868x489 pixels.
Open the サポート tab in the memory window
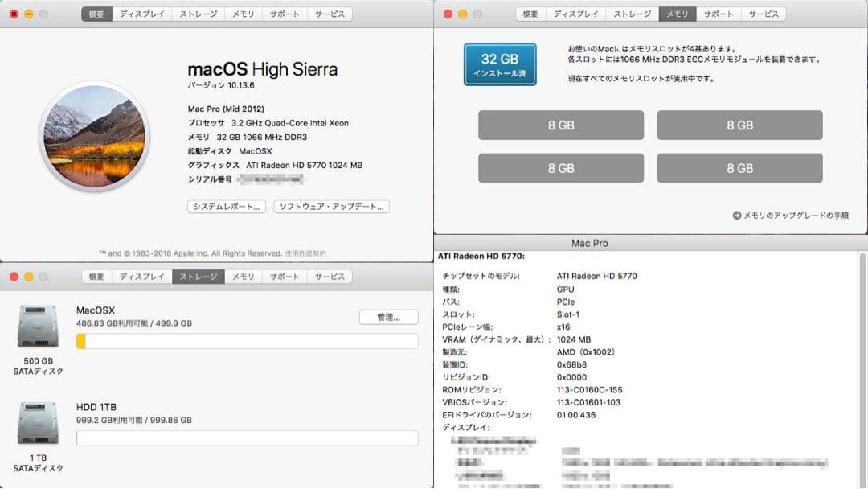coord(719,14)
